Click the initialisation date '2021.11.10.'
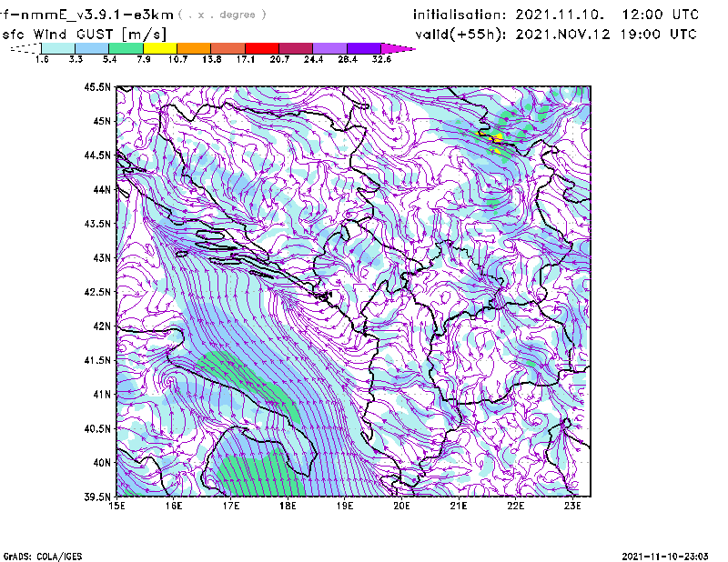The width and height of the screenshot is (728, 562). (560, 15)
